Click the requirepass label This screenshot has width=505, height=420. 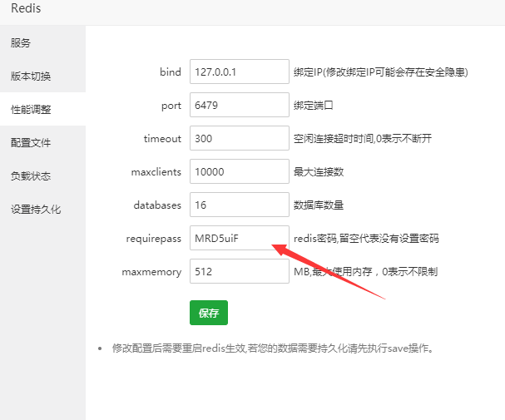154,239
